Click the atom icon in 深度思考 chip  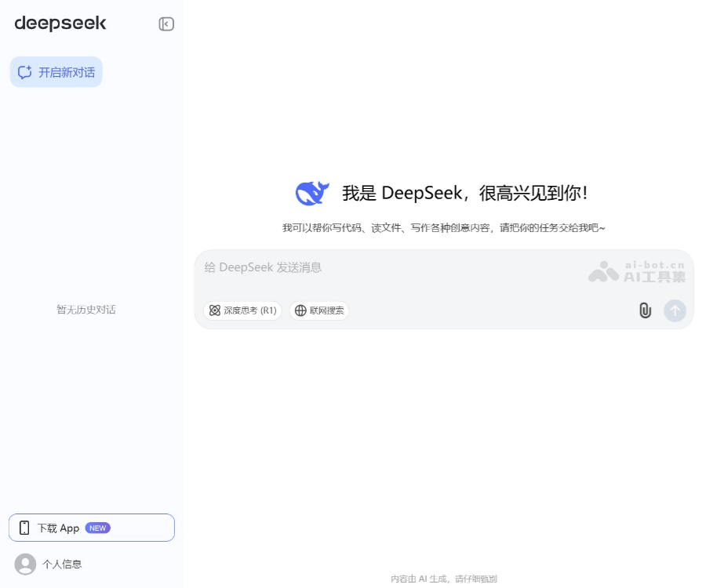[215, 310]
